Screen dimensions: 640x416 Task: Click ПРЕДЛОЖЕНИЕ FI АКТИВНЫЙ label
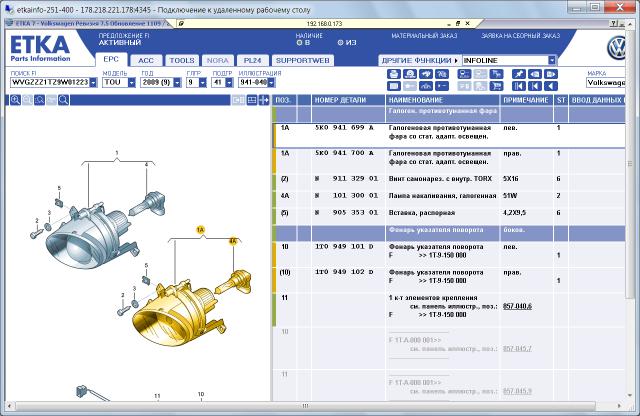pyautogui.click(x=124, y=39)
